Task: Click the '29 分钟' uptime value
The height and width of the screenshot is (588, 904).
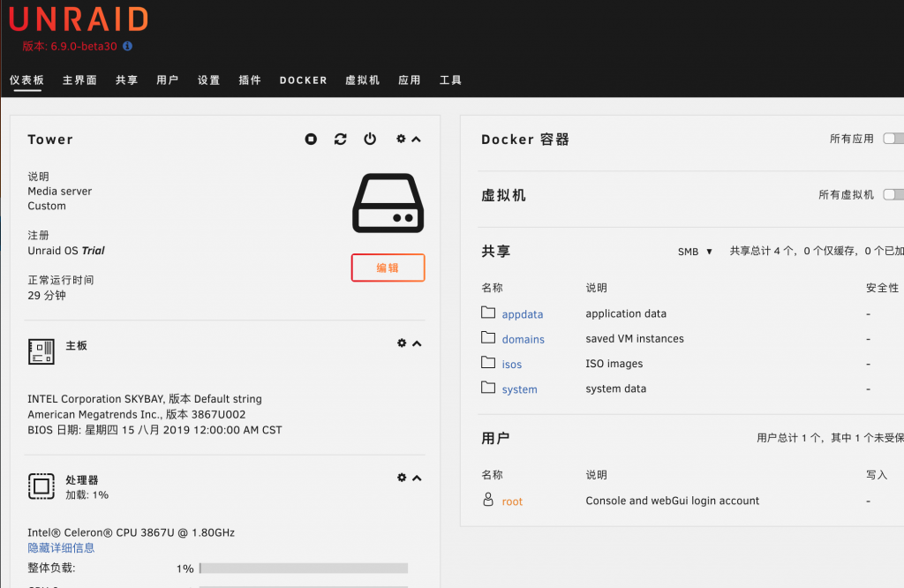Action: [47, 295]
